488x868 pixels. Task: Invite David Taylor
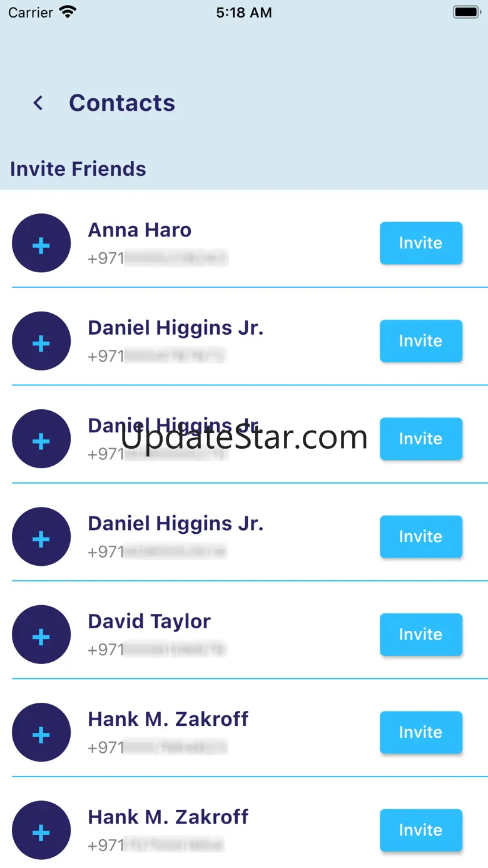421,635
